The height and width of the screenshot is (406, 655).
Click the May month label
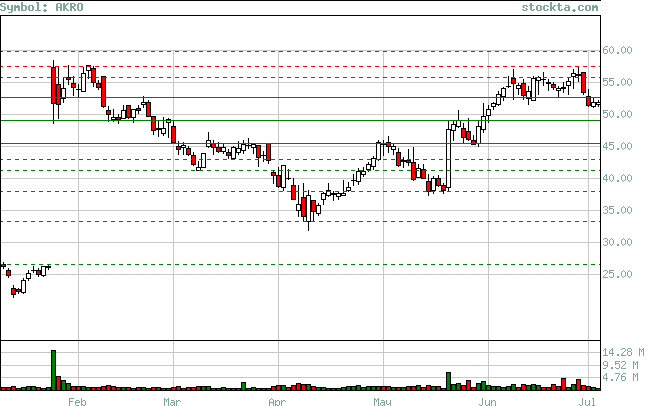click(x=382, y=401)
